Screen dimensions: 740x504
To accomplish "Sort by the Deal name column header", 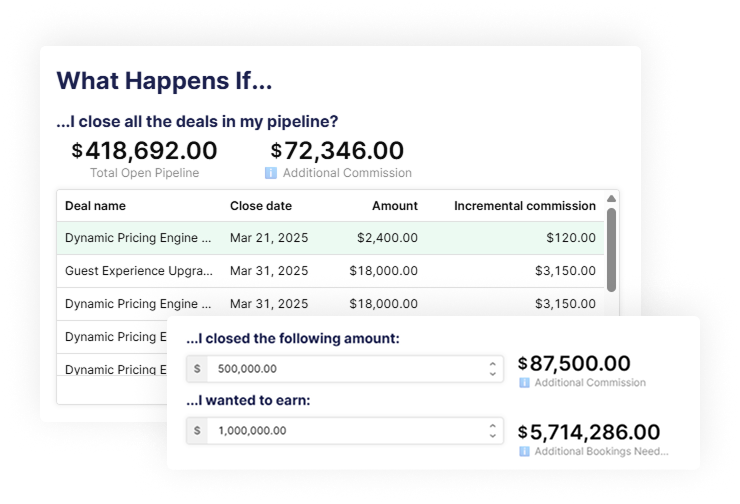I will (x=95, y=206).
